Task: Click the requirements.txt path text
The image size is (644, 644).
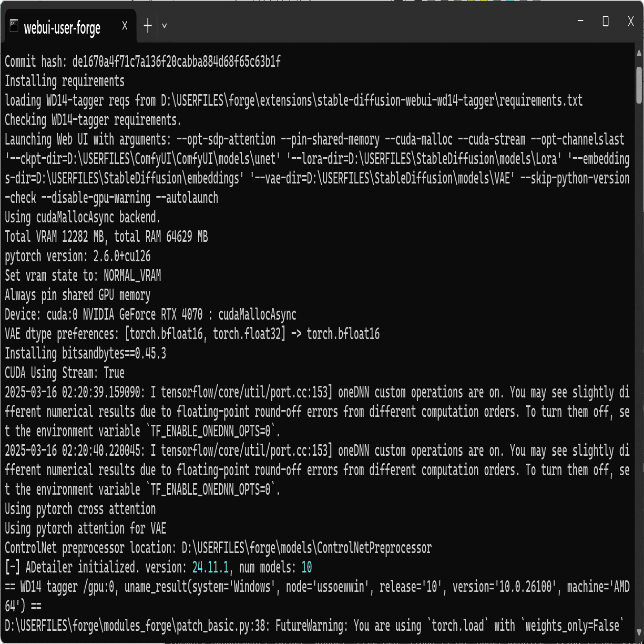Action: point(541,101)
